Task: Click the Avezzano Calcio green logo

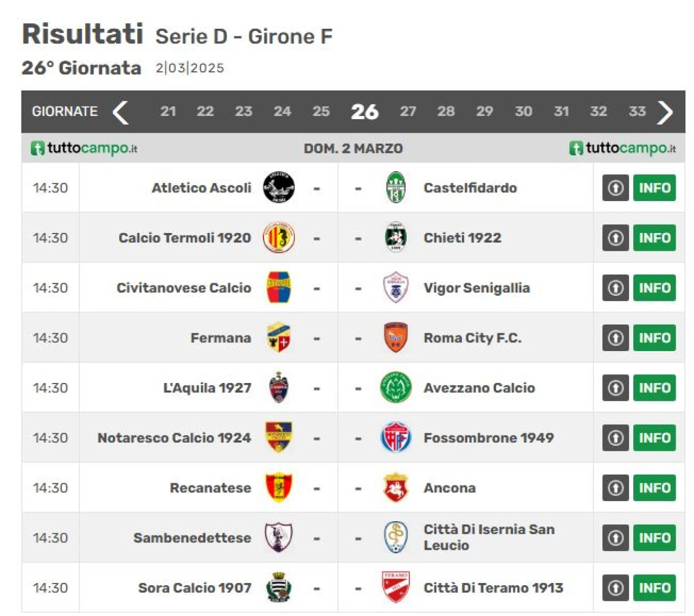Action: pyautogui.click(x=396, y=387)
